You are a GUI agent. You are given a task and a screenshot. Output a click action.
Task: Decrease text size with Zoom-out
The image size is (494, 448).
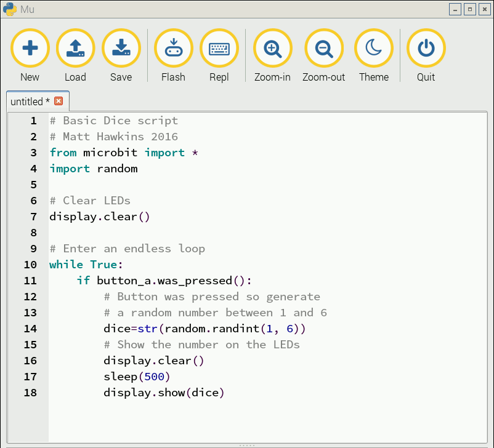pyautogui.click(x=323, y=48)
